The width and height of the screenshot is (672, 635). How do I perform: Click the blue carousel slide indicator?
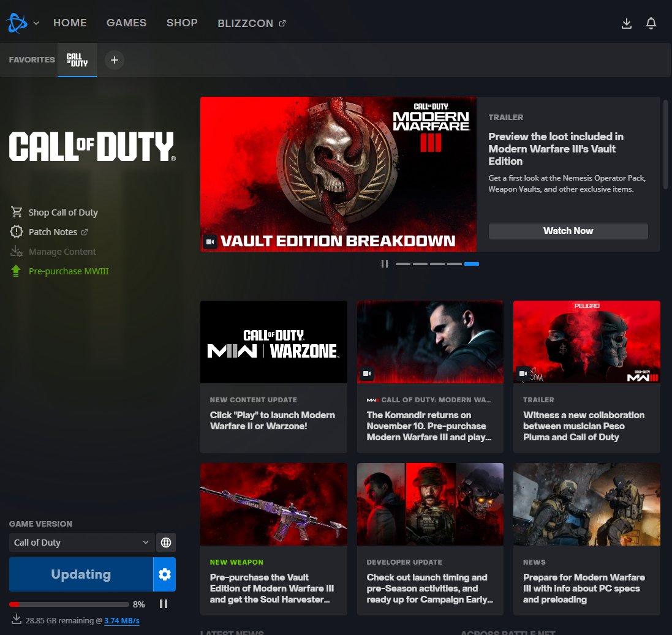click(x=472, y=263)
